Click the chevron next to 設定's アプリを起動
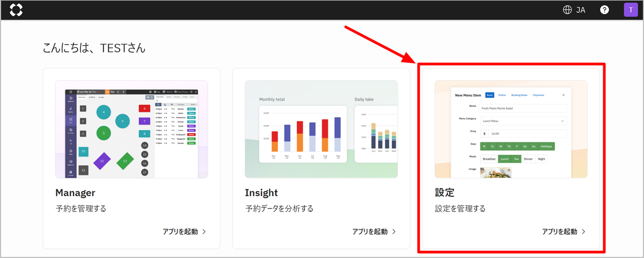Screen dimensions: 644x258 tap(584, 232)
